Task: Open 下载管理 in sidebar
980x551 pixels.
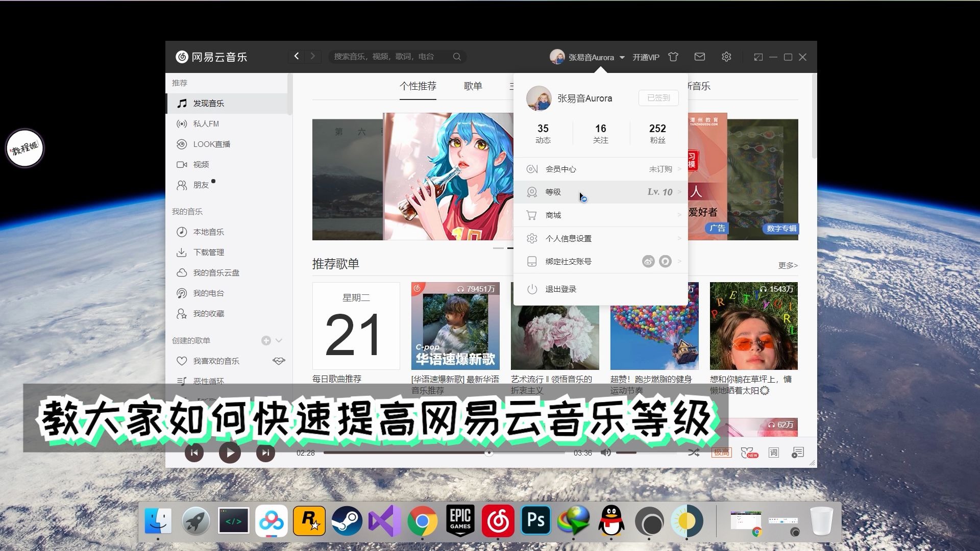Action: pyautogui.click(x=228, y=252)
